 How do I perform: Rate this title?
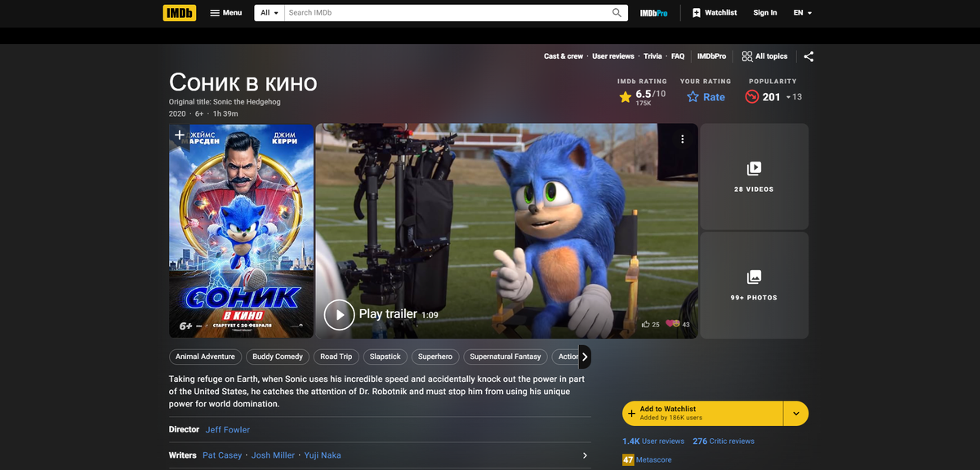pos(706,97)
